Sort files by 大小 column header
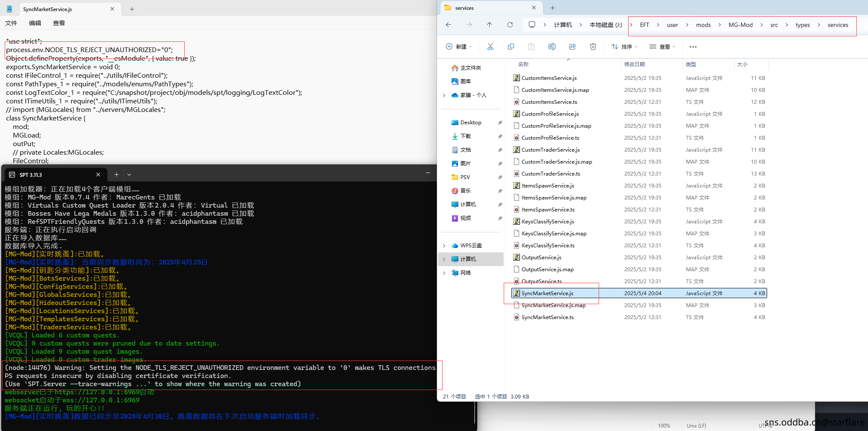Viewport: 868px width, 431px height. point(742,65)
